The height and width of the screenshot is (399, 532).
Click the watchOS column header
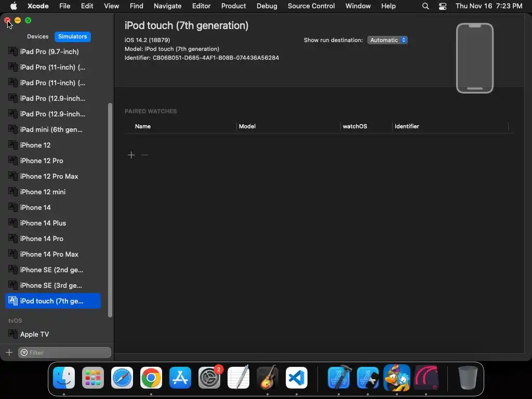click(x=355, y=126)
